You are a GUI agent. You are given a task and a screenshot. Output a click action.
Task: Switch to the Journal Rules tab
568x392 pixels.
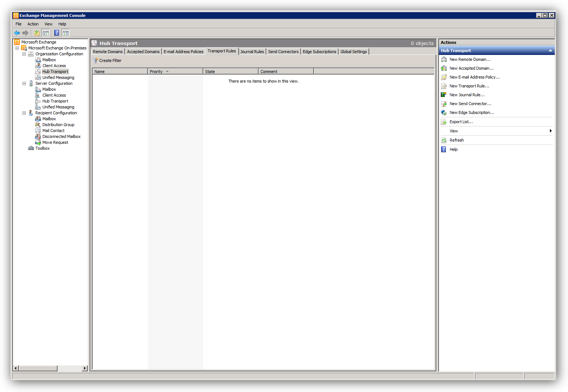(x=252, y=52)
